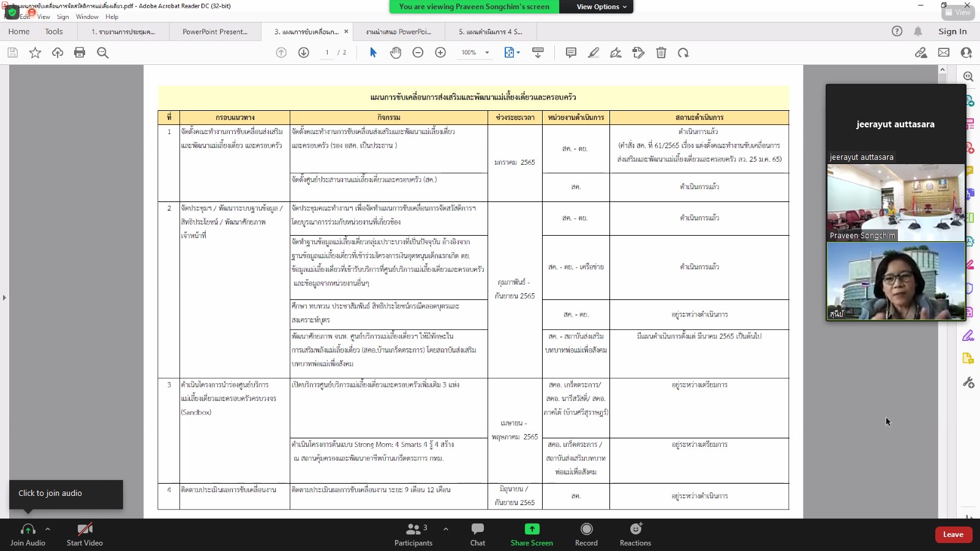This screenshot has height=551, width=980.
Task: Open Find text magnifier in the toolbar
Action: pos(103,53)
